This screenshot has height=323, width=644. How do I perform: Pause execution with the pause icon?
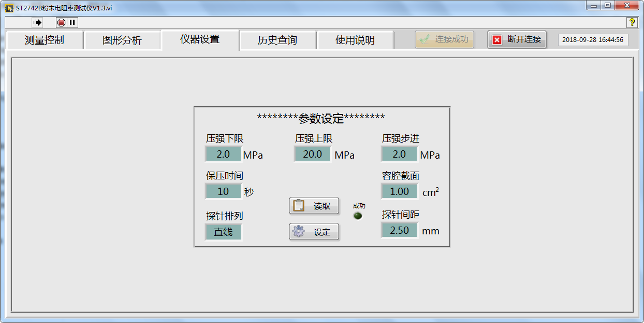click(x=72, y=22)
